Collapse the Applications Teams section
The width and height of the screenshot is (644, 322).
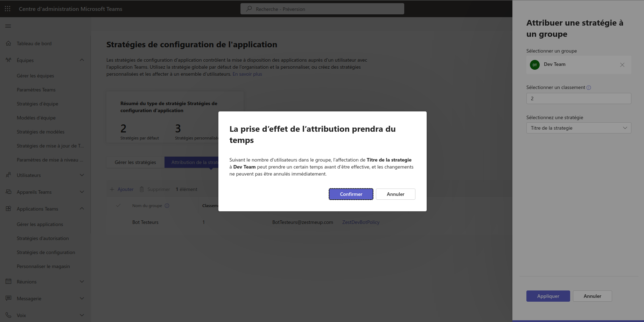click(x=82, y=209)
